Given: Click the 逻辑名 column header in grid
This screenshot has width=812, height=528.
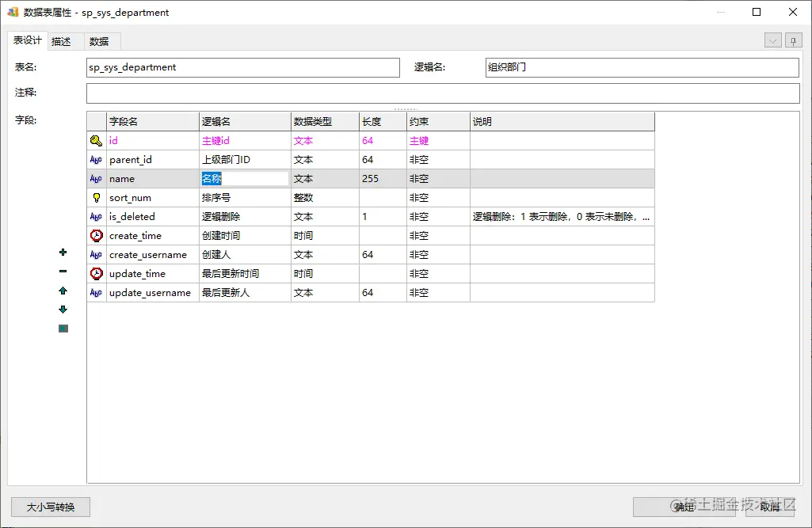Looking at the screenshot, I should click(x=245, y=122).
